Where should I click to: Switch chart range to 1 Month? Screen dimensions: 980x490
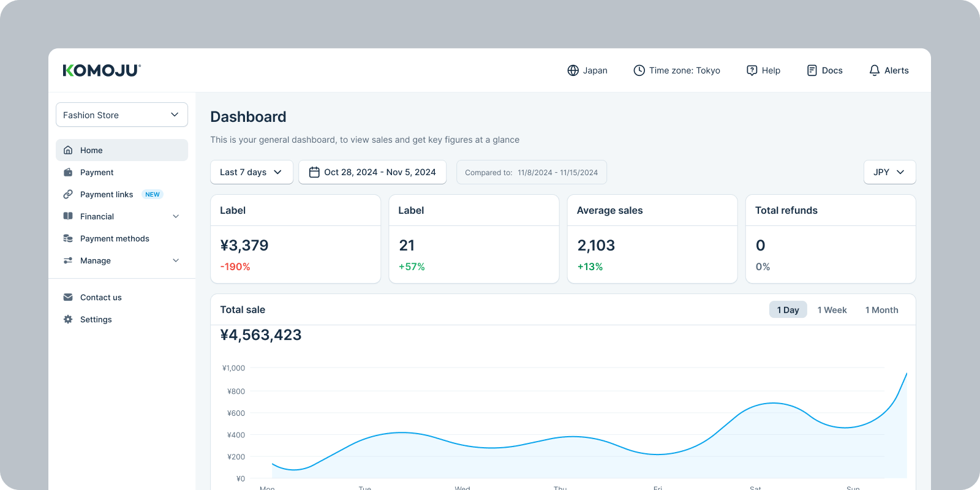881,310
